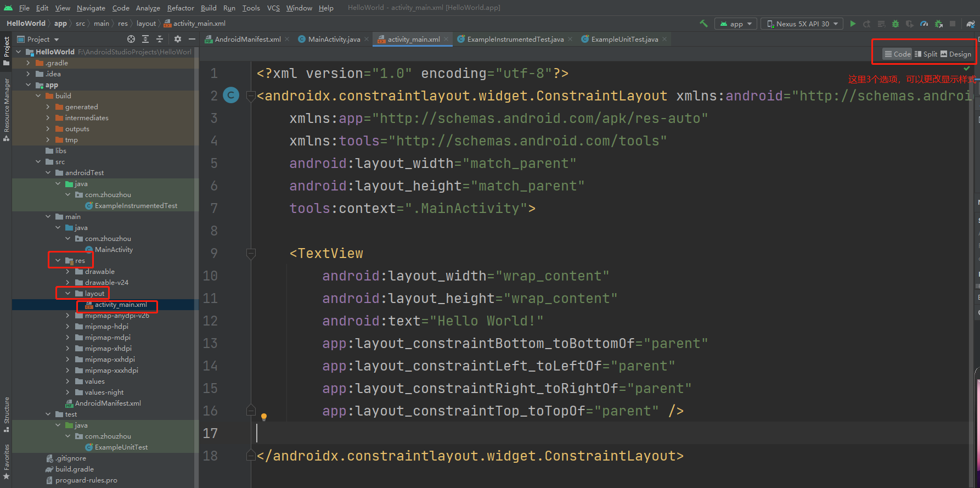Switch editor to Design view mode
Image resolution: width=980 pixels, height=488 pixels.
tap(956, 54)
